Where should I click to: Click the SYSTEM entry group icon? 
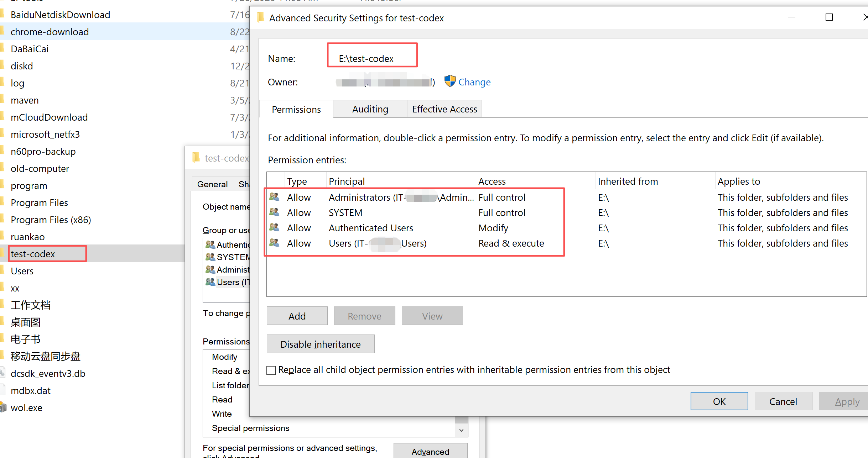[274, 212]
